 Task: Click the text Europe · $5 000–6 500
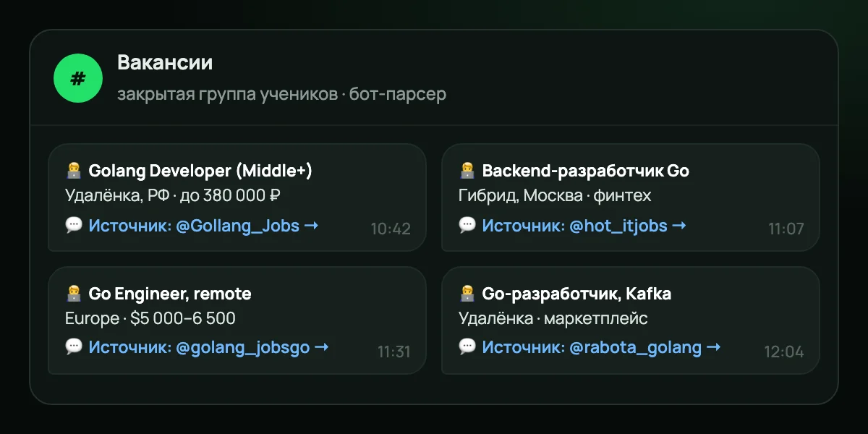[x=150, y=318]
